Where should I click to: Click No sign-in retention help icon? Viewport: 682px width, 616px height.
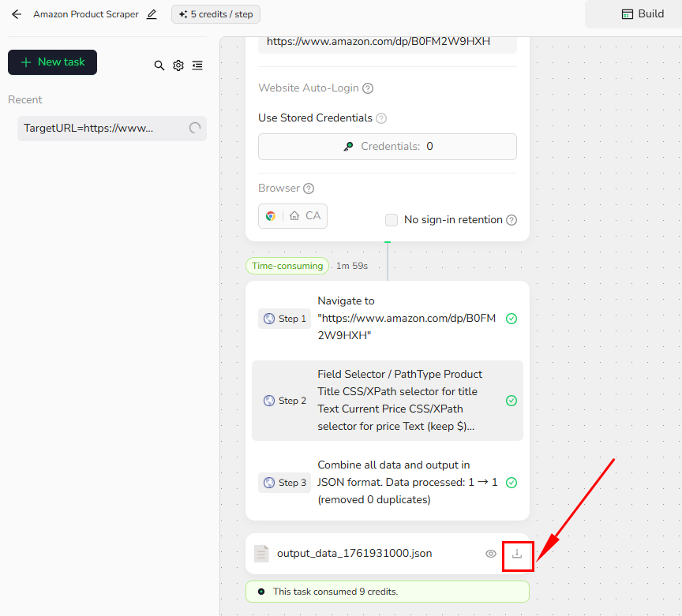click(x=511, y=220)
